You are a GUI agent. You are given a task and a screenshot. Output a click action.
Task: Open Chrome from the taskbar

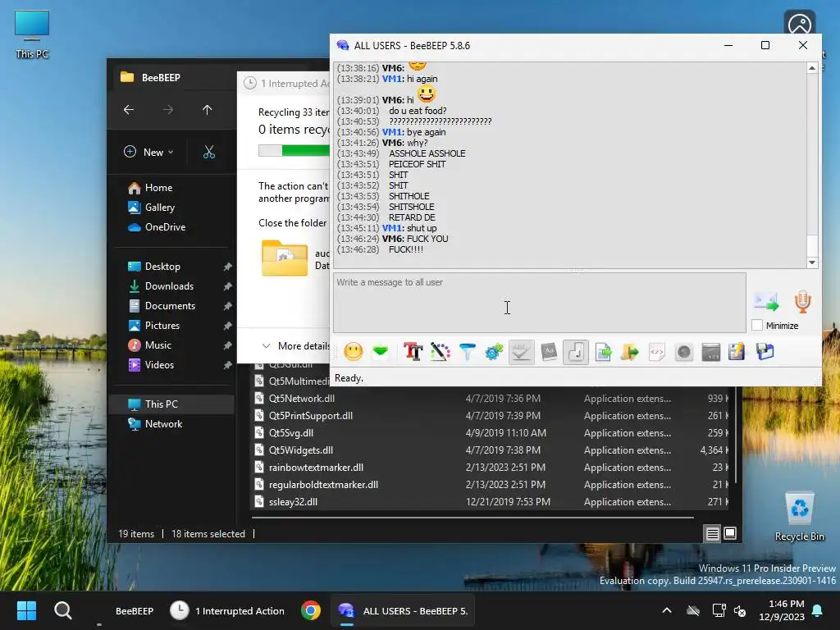pos(311,610)
